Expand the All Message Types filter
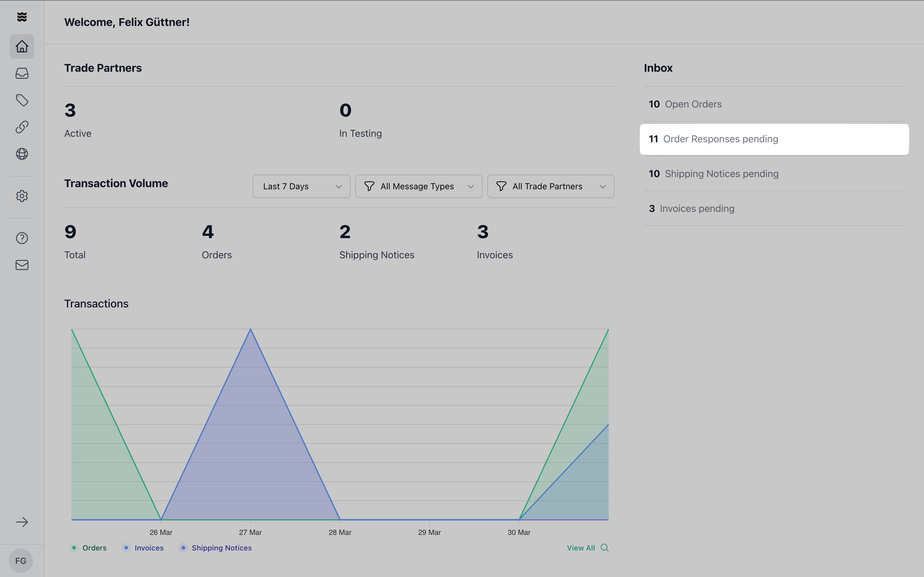The width and height of the screenshot is (924, 577). [419, 186]
